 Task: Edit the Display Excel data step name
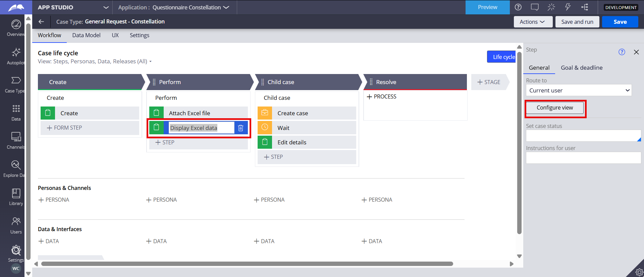[201, 128]
